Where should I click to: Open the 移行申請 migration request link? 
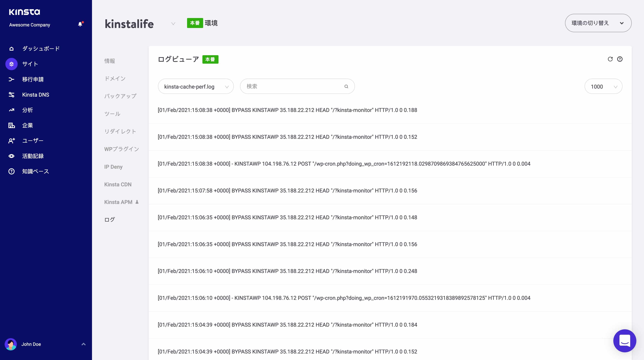(x=33, y=79)
